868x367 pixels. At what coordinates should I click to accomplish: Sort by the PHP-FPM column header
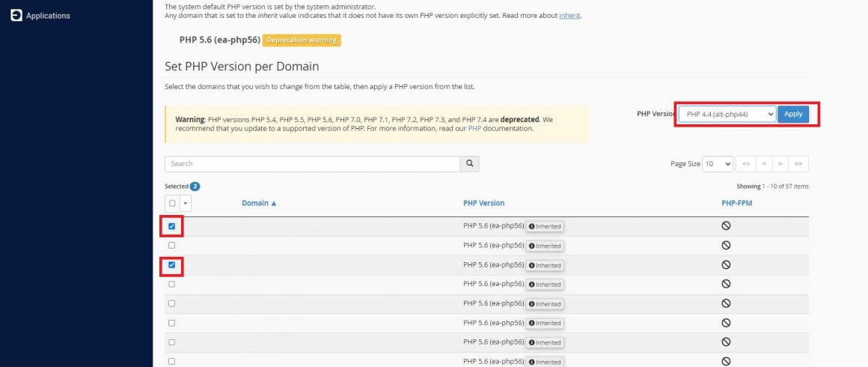[x=737, y=204]
